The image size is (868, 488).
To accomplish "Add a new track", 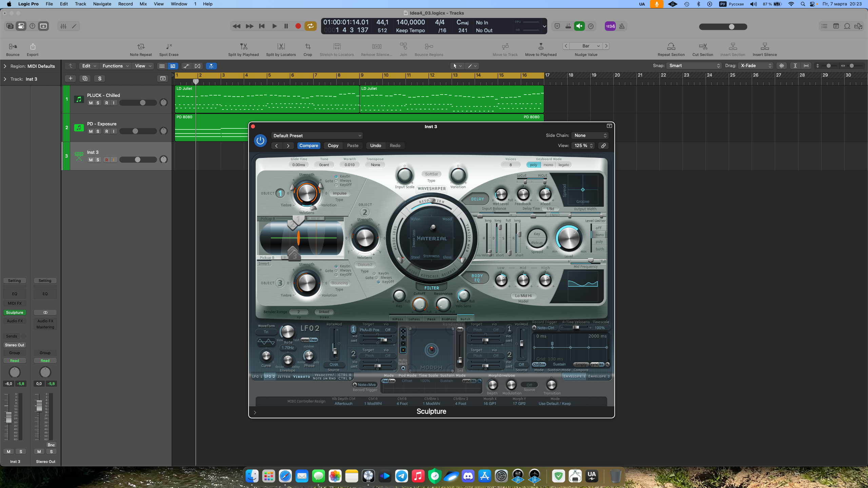I will [x=71, y=79].
